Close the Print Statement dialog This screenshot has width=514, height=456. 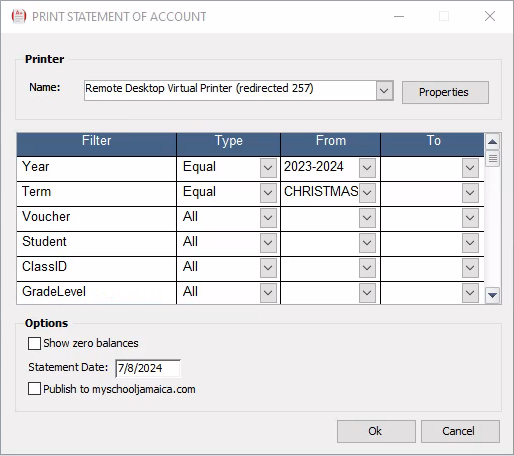490,16
